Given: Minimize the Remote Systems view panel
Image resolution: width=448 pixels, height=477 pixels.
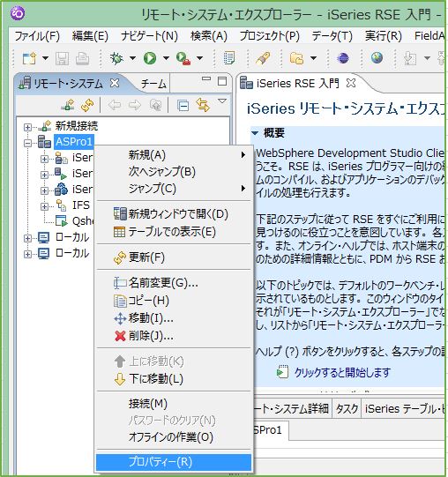Looking at the screenshot, I should pyautogui.click(x=206, y=79).
